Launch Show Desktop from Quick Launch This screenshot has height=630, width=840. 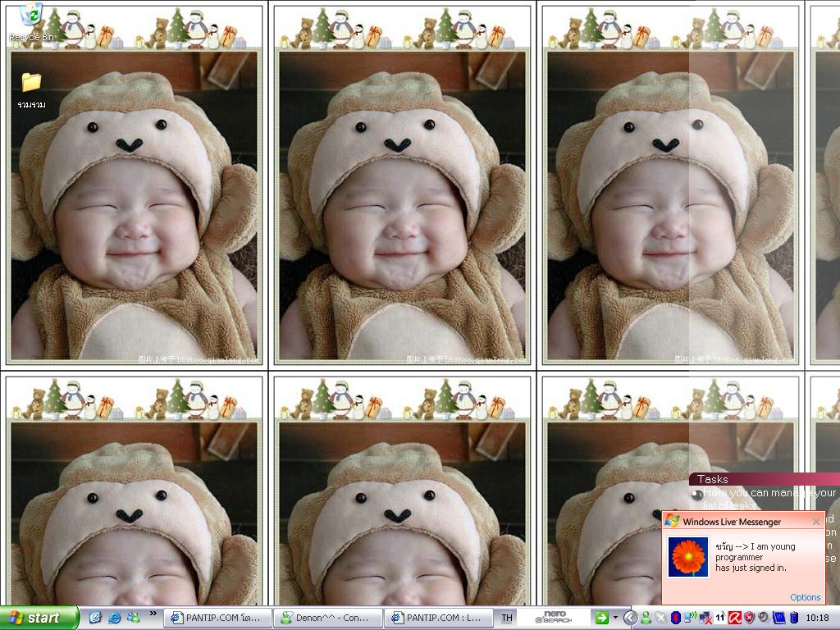[95, 618]
